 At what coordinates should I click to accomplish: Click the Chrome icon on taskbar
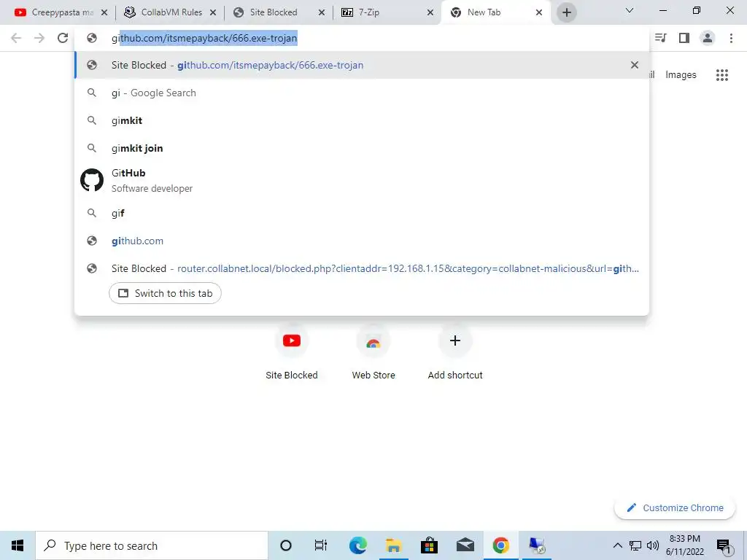pyautogui.click(x=500, y=545)
